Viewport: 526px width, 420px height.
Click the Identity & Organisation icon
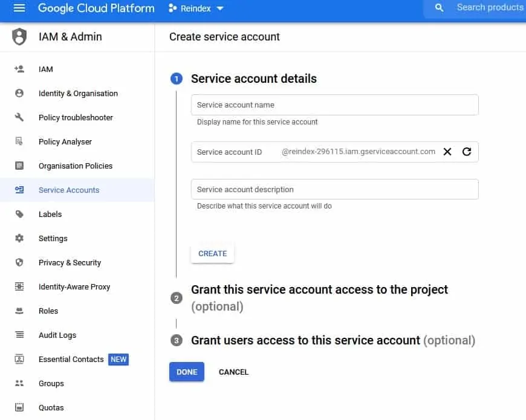pos(19,93)
